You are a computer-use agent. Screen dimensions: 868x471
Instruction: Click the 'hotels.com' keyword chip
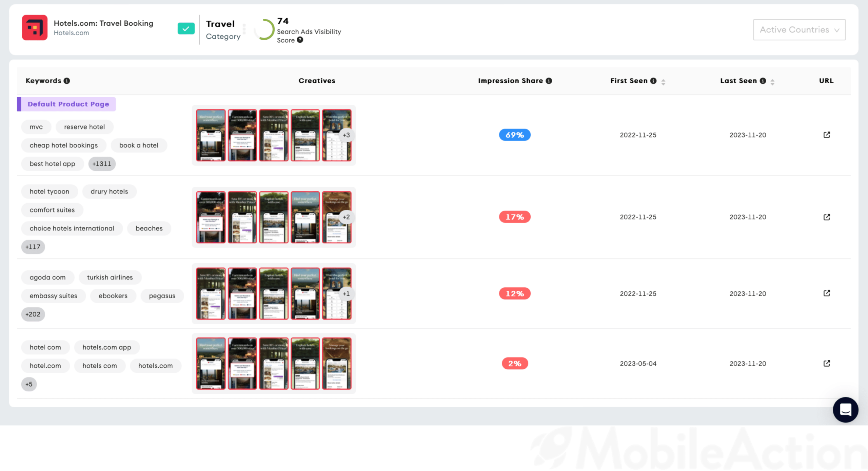click(156, 366)
